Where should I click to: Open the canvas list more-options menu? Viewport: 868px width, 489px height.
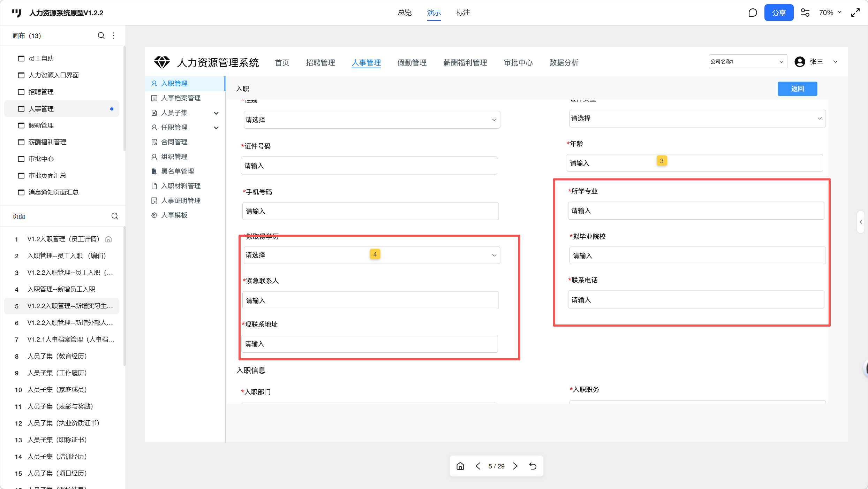[x=114, y=36]
